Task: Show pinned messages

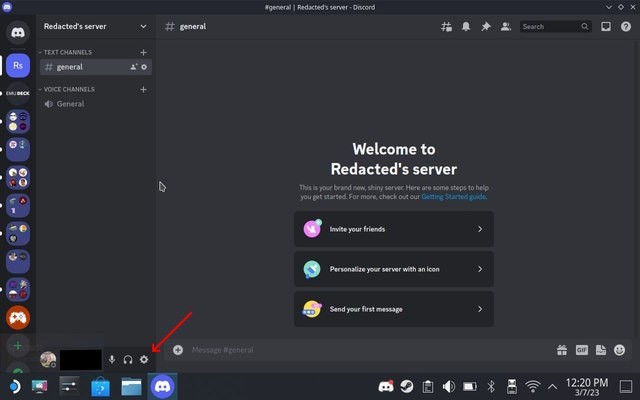Action: click(x=486, y=27)
